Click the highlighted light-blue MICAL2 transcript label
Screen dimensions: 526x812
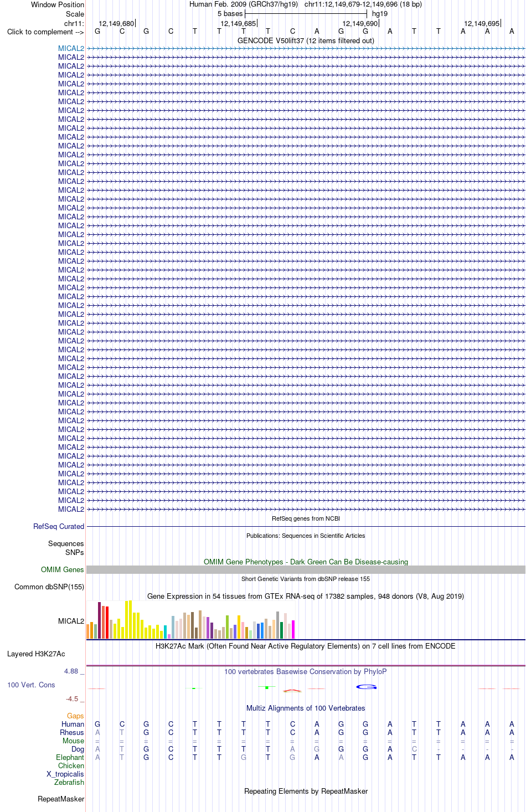pos(71,49)
